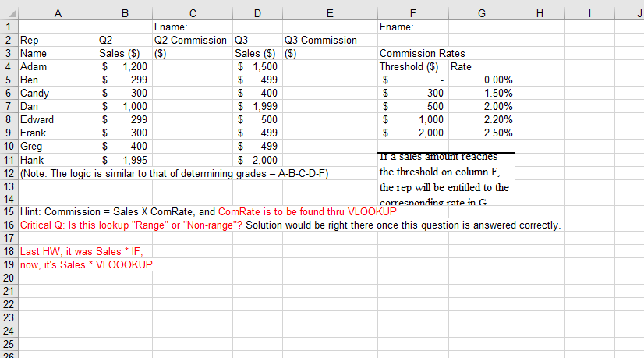Click the Select All corner triangle

coord(12,14)
